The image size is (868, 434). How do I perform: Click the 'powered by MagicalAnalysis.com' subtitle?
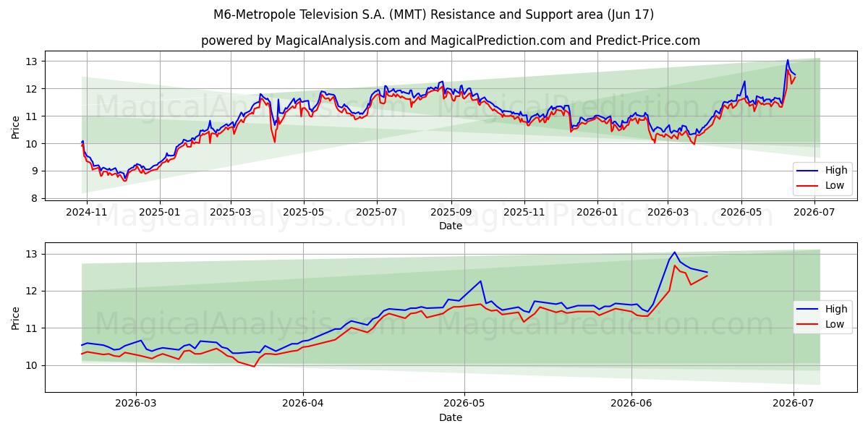[451, 41]
